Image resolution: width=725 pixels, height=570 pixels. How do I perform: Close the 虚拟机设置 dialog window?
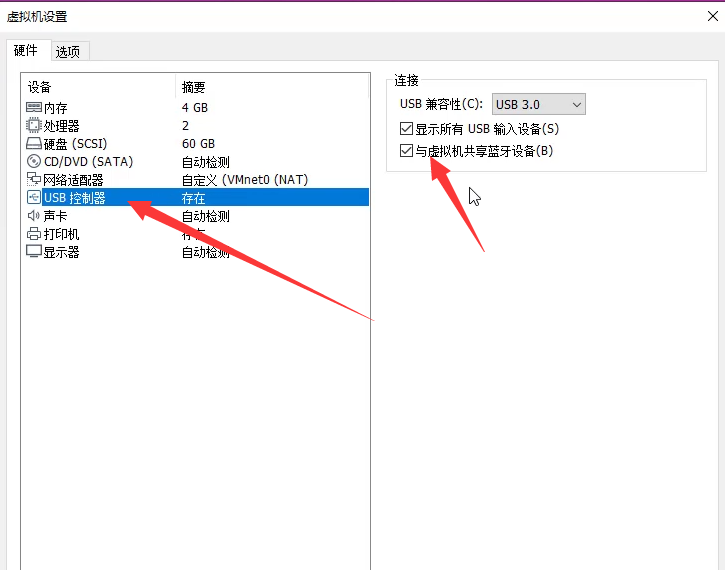pyautogui.click(x=711, y=15)
